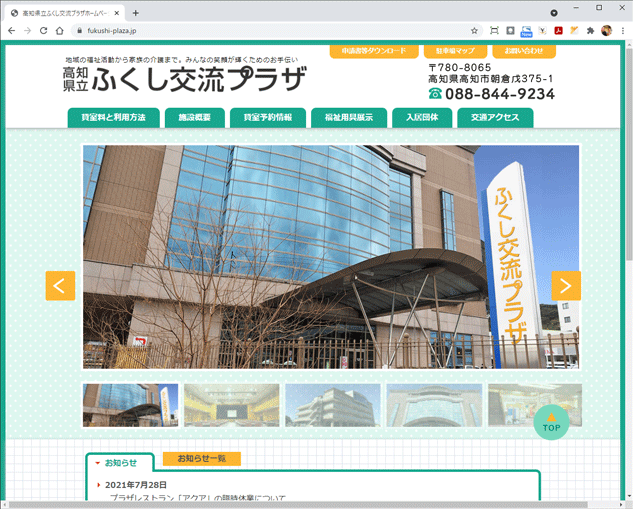Open 福祉用具展示 menu tab

click(x=349, y=117)
